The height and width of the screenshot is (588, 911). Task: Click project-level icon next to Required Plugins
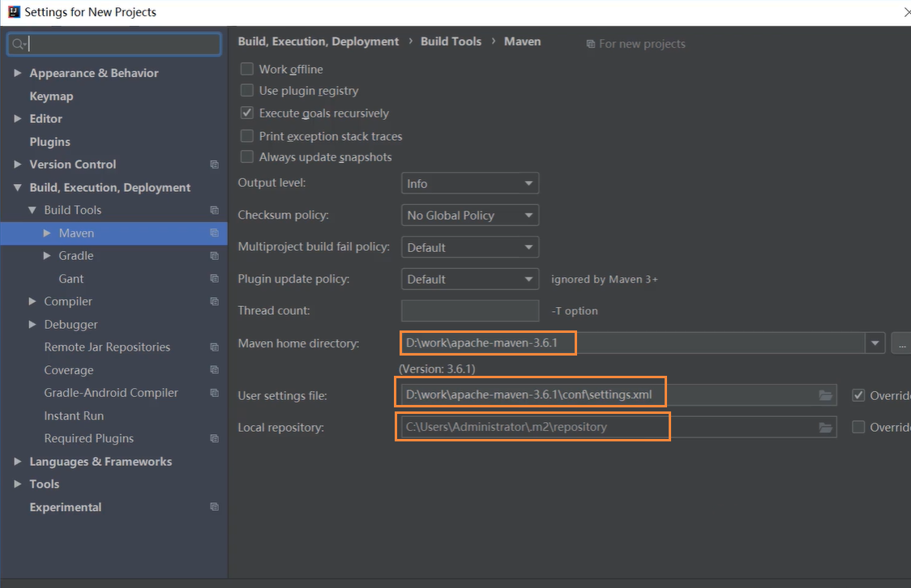click(x=215, y=438)
